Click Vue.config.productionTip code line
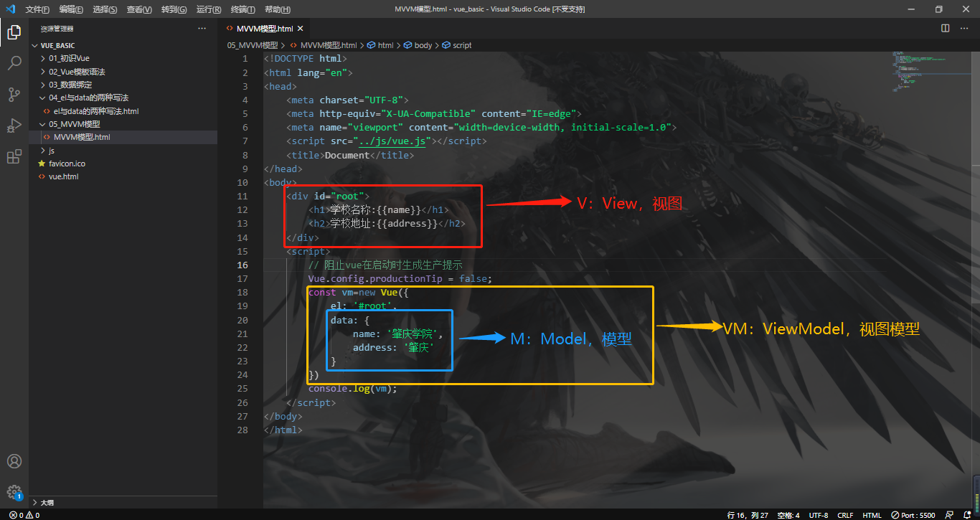Image resolution: width=980 pixels, height=520 pixels. (400, 279)
